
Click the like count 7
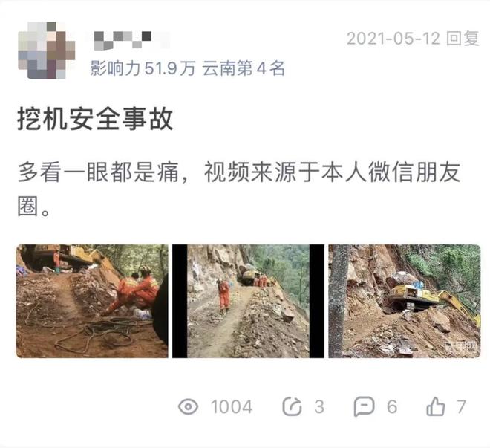462,406
